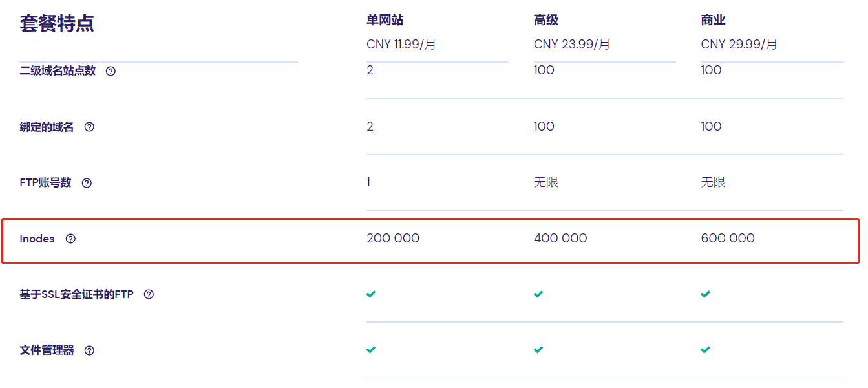Click the 600 000 Inodes value
This screenshot has width=868, height=388.
[727, 239]
